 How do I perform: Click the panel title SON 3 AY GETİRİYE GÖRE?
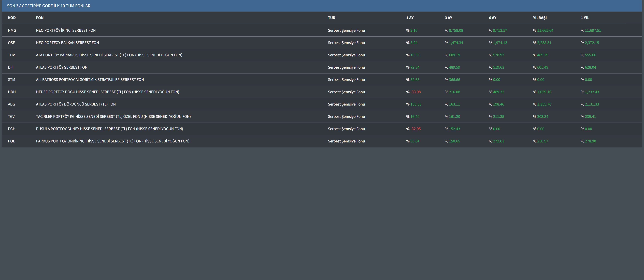click(x=49, y=6)
